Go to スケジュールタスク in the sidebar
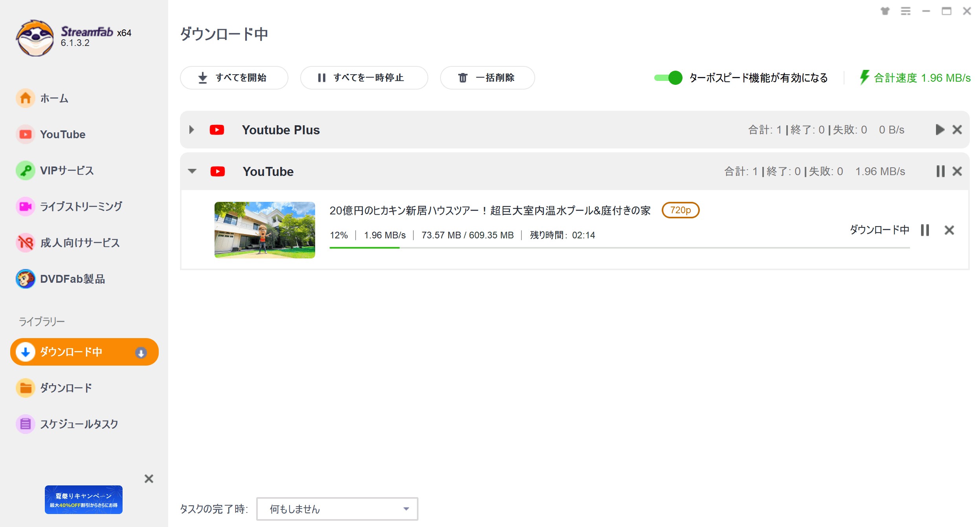Image resolution: width=980 pixels, height=527 pixels. coord(79,424)
